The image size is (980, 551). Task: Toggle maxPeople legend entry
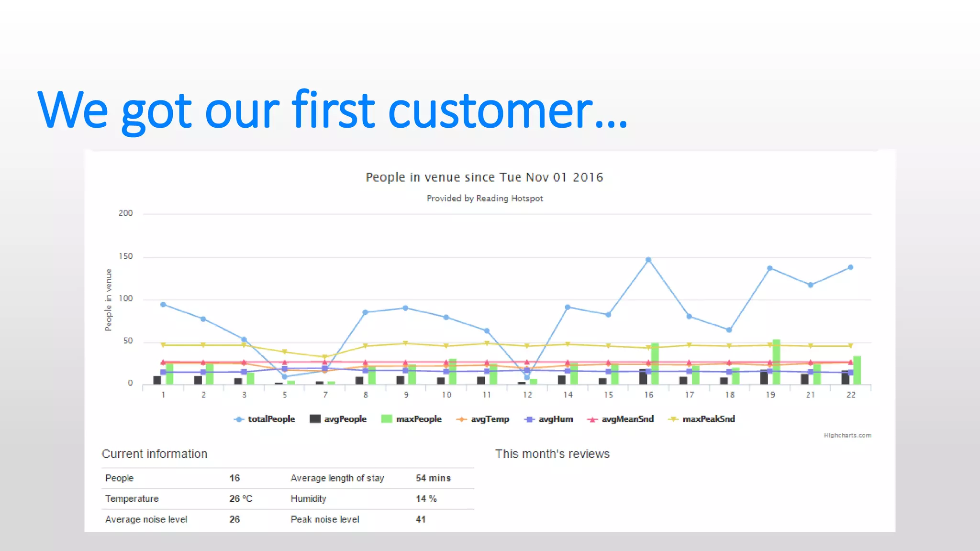(418, 419)
